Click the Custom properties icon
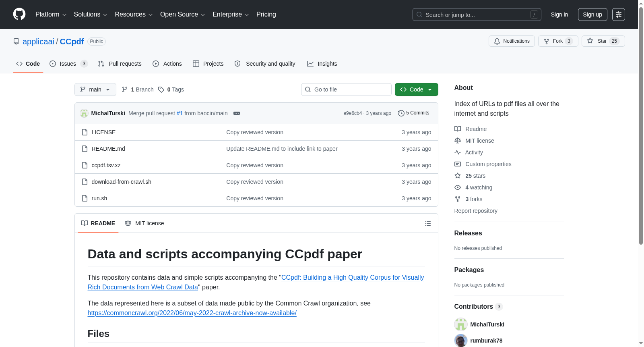Screen dimensions: 644x347 tap(458, 164)
